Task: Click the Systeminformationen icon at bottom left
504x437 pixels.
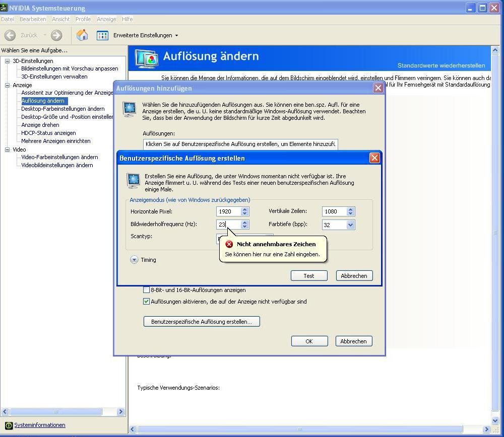Action: tap(9, 425)
